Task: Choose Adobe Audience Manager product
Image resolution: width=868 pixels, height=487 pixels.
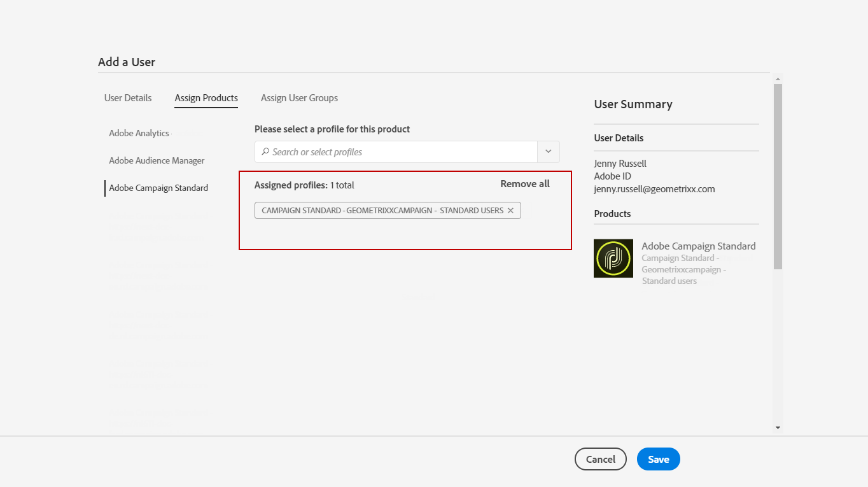Action: click(157, 160)
